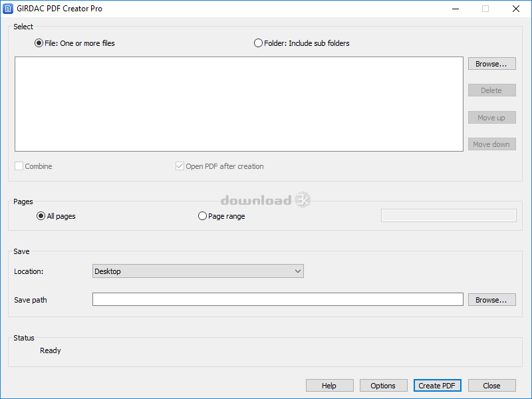Click Browse next to the file list
This screenshot has width=532, height=399.
pyautogui.click(x=492, y=63)
